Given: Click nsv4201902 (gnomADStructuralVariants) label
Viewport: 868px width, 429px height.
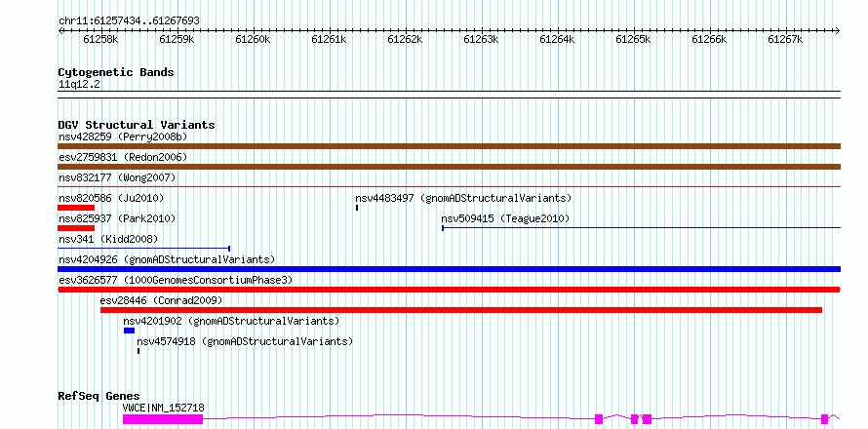Looking at the screenshot, I should pos(231,321).
